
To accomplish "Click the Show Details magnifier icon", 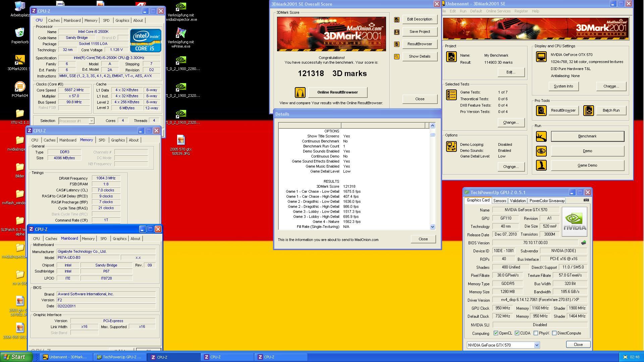I will tap(397, 57).
